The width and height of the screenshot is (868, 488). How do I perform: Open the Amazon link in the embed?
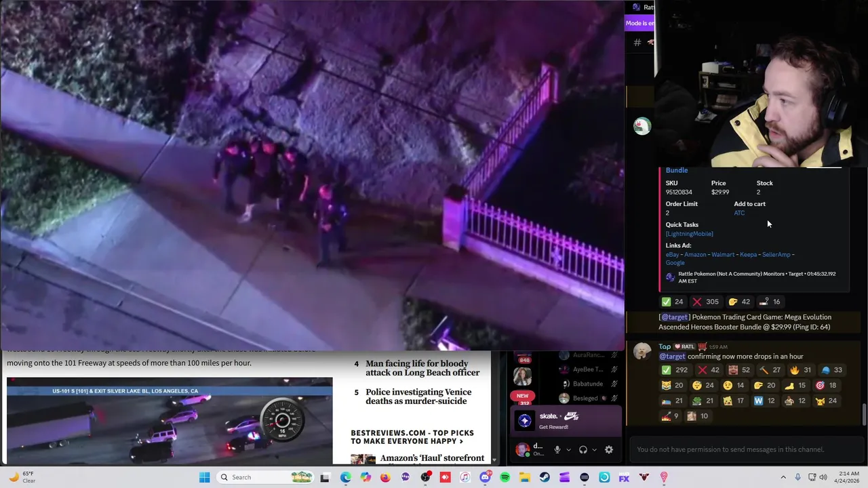pyautogui.click(x=695, y=255)
